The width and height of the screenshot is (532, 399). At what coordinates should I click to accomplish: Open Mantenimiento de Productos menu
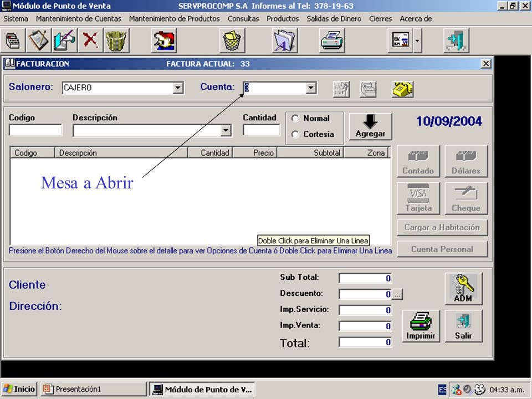pyautogui.click(x=175, y=19)
